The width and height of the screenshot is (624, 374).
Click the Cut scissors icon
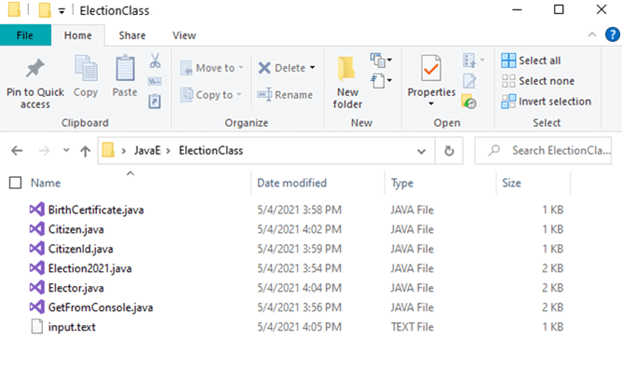[x=155, y=61]
